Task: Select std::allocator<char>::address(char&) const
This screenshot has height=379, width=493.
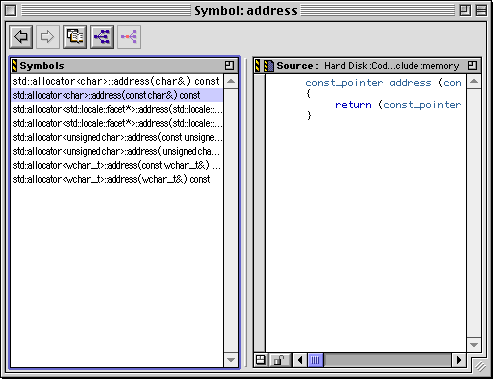Action: pos(117,81)
